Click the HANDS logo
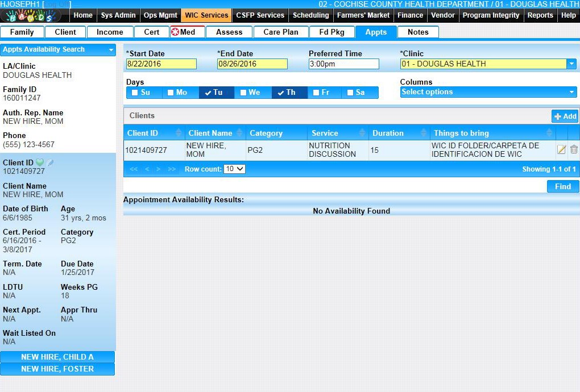This screenshot has width=580, height=392. coord(33,15)
